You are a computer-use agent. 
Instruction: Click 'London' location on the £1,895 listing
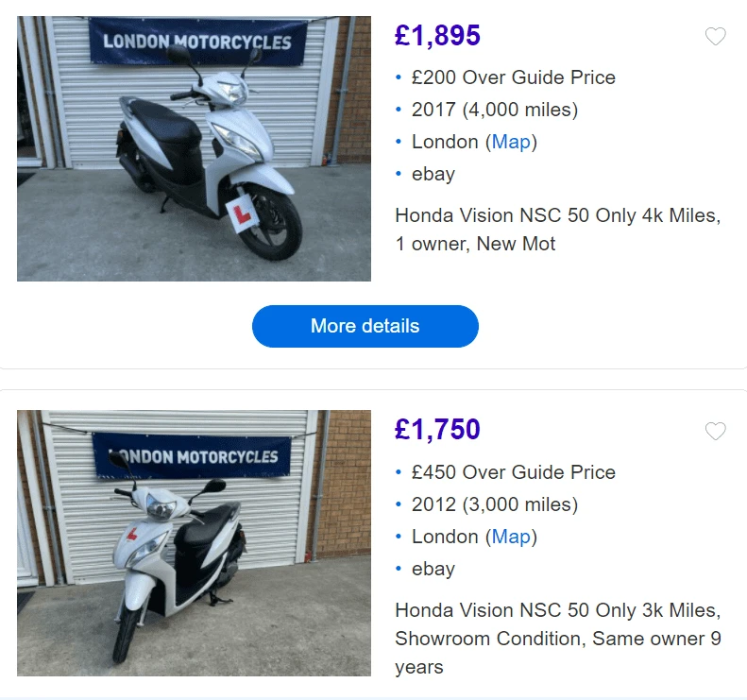[445, 142]
